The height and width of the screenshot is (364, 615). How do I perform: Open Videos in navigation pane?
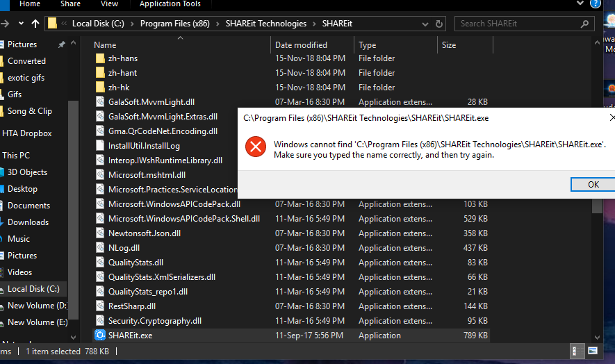(x=19, y=272)
